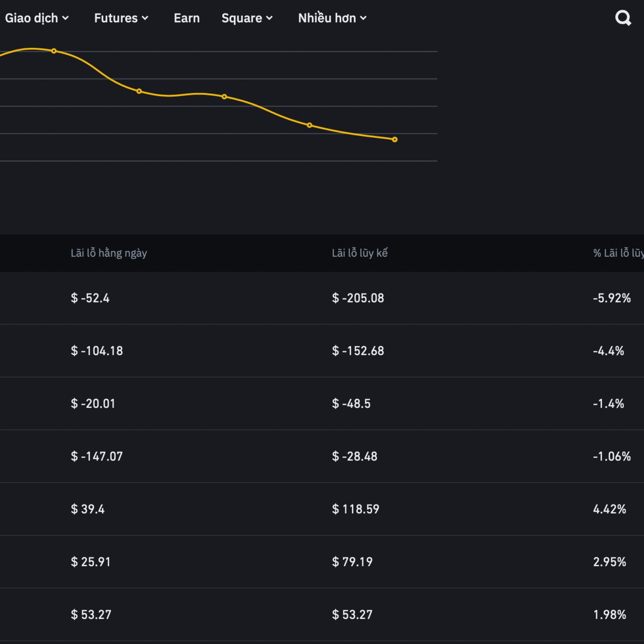
Task: Go to the Earn page
Action: coord(186,18)
